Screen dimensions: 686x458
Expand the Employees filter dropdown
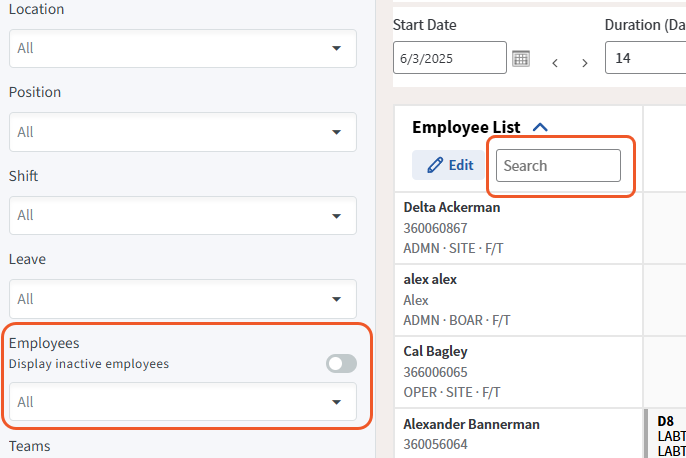point(183,402)
